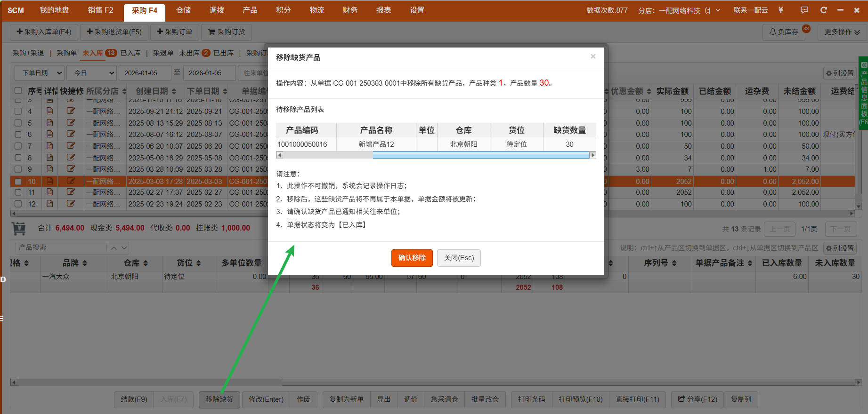Select the 财务 menu tab

[x=350, y=10]
